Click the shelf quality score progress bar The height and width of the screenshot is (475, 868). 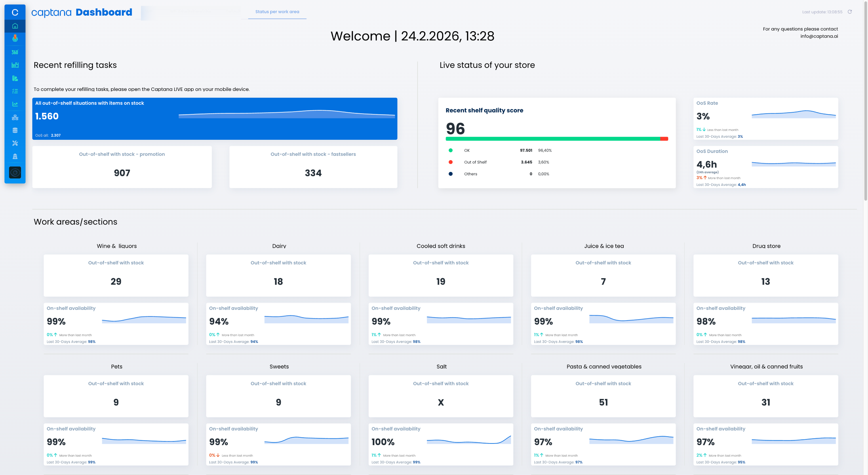[x=556, y=139]
